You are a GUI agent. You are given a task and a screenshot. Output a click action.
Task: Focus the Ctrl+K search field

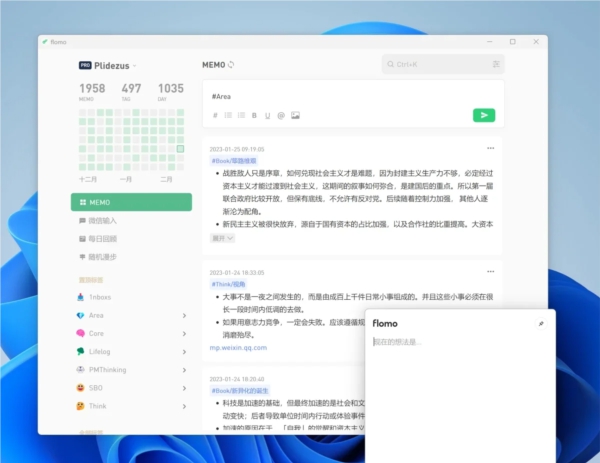[x=443, y=64]
